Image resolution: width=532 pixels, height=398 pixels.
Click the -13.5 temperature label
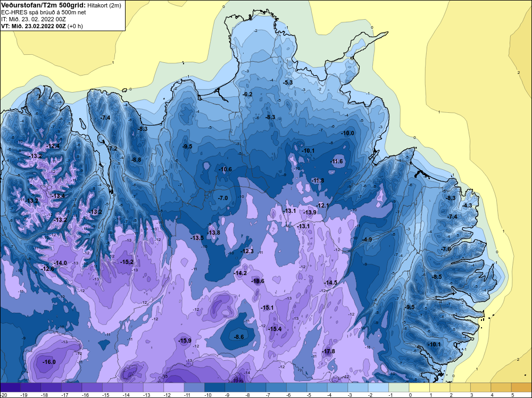pos(197,238)
